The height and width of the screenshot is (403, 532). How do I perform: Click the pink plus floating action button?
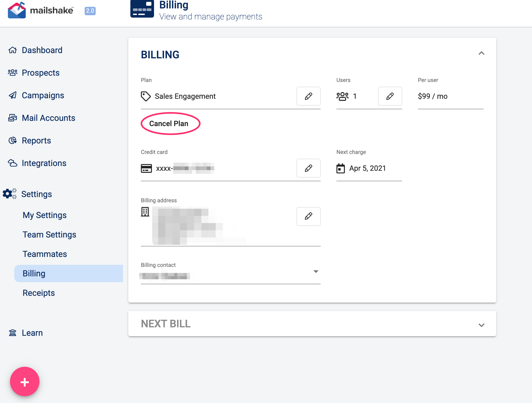click(x=25, y=381)
